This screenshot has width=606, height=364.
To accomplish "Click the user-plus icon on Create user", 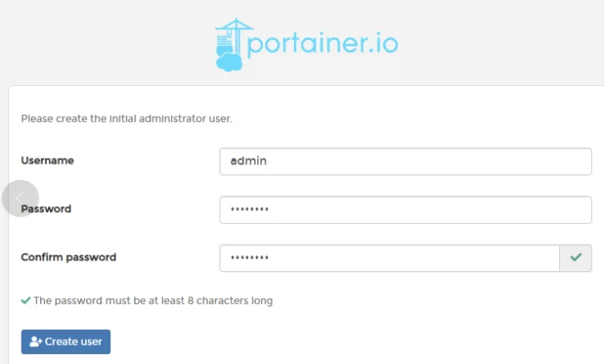I will (35, 341).
